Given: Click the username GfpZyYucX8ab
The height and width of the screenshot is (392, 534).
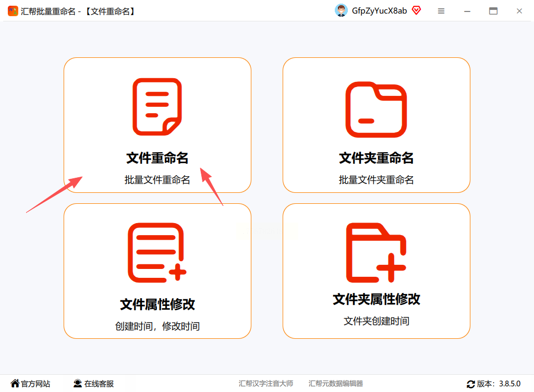Looking at the screenshot, I should [x=379, y=11].
